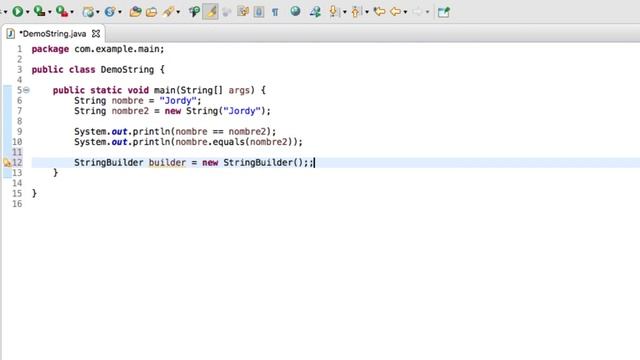Toggle Block Selection mode icon
This screenshot has width=640, height=360.
(x=243, y=12)
